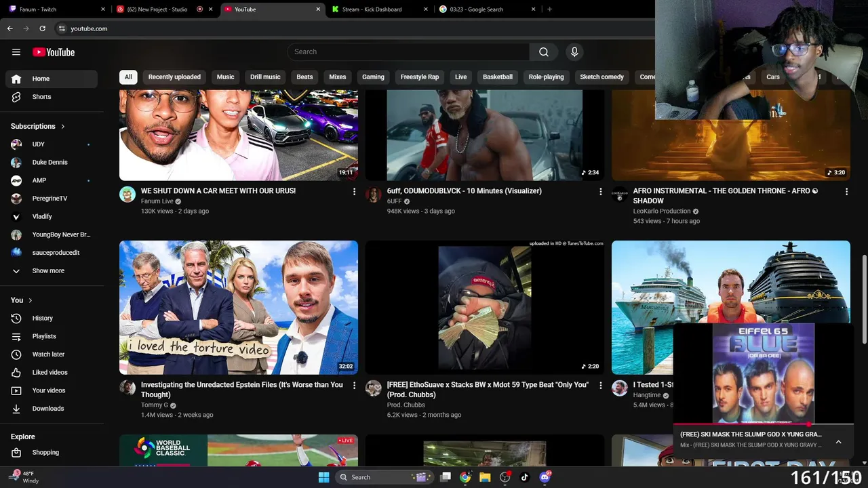Switch to New Project - Studio tab

click(165, 9)
